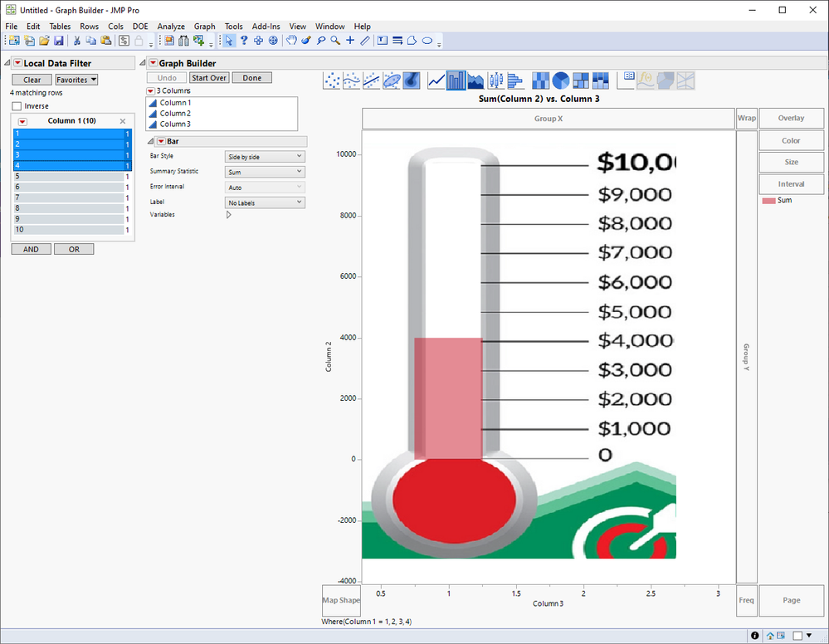Open the Bar Style dropdown
The width and height of the screenshot is (829, 644).
point(265,157)
